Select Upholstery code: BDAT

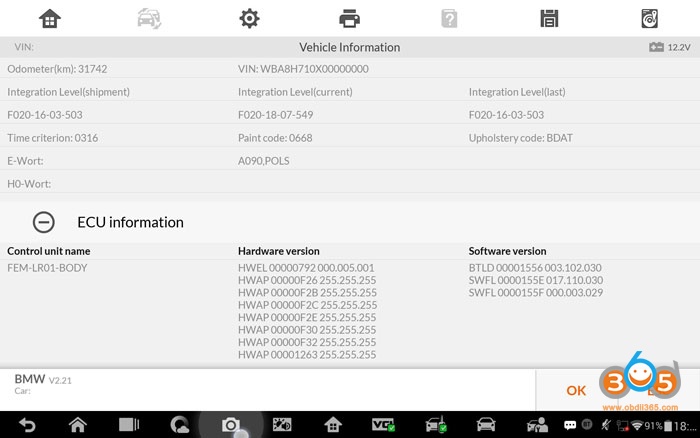521,138
